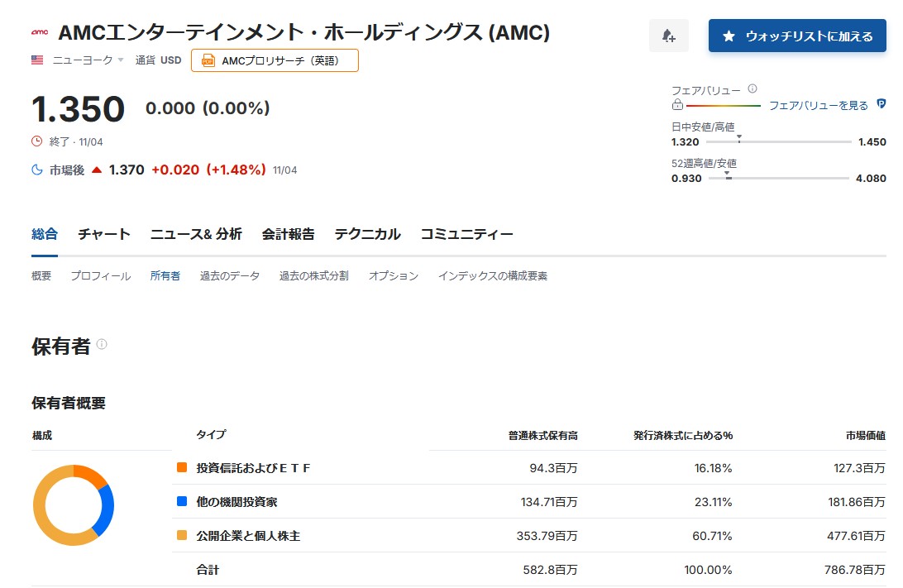The height and width of the screenshot is (588, 903).
Task: Click the after-hours moon icon
Action: pyautogui.click(x=36, y=170)
